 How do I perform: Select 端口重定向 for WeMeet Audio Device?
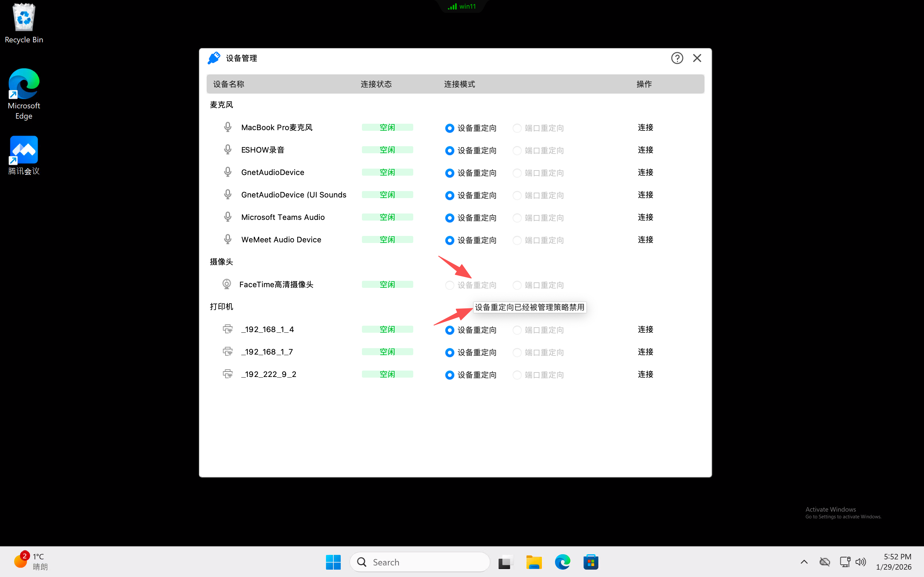[517, 240]
